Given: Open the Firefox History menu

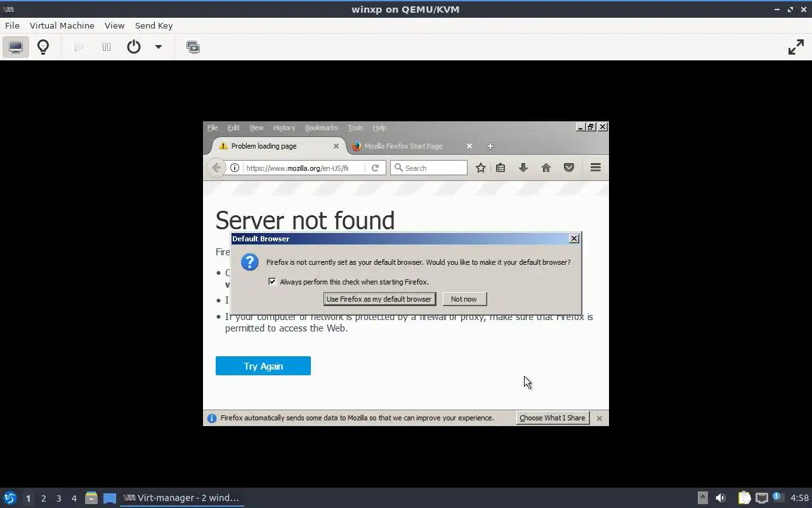Looking at the screenshot, I should 284,128.
